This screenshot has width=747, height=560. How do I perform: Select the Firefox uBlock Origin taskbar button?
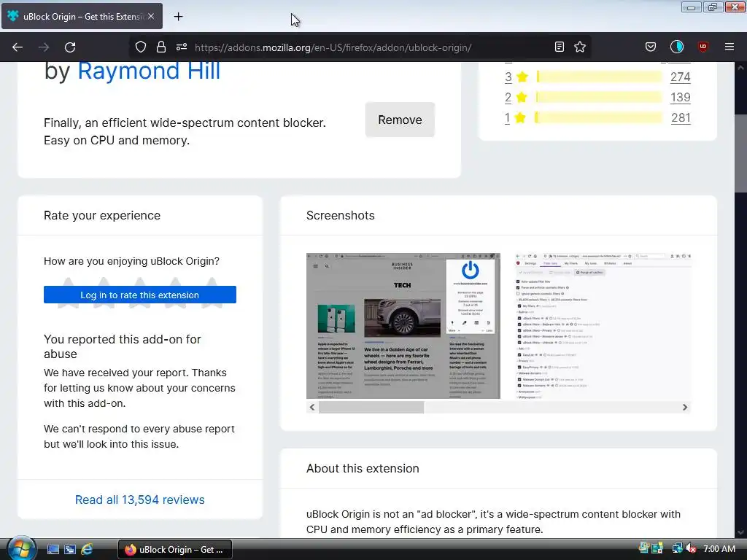(175, 550)
